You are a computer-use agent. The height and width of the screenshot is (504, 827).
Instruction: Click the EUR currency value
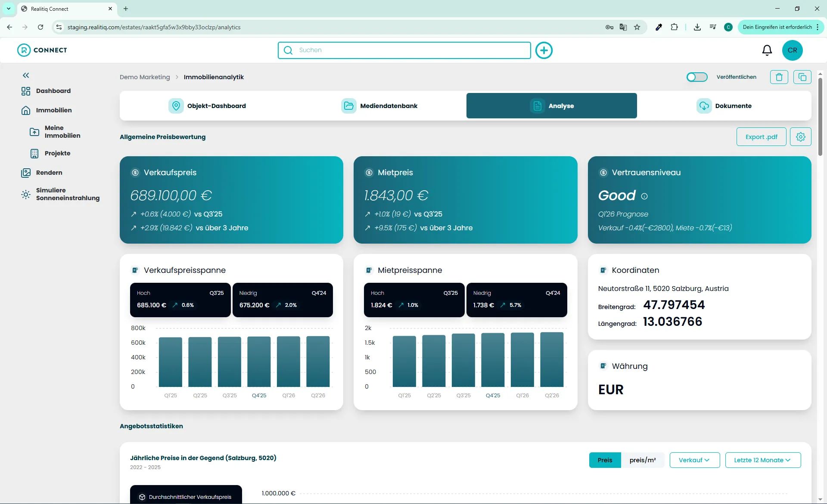(611, 390)
